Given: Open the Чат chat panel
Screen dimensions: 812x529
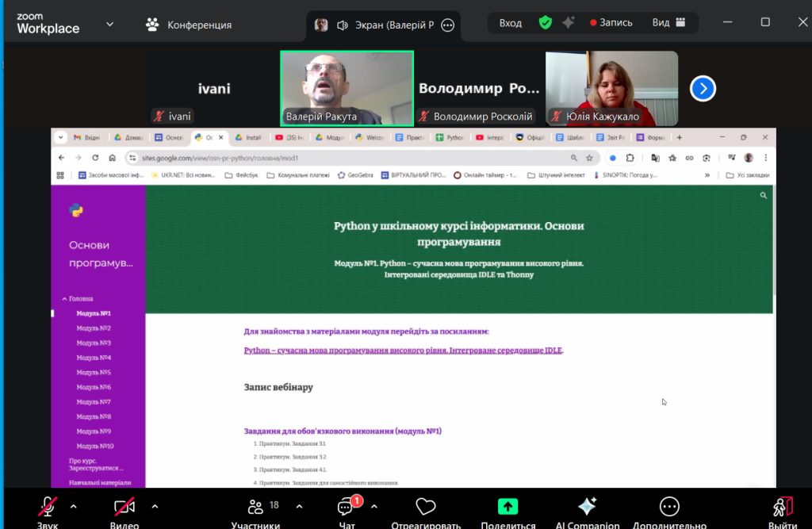Looking at the screenshot, I should point(346,508).
